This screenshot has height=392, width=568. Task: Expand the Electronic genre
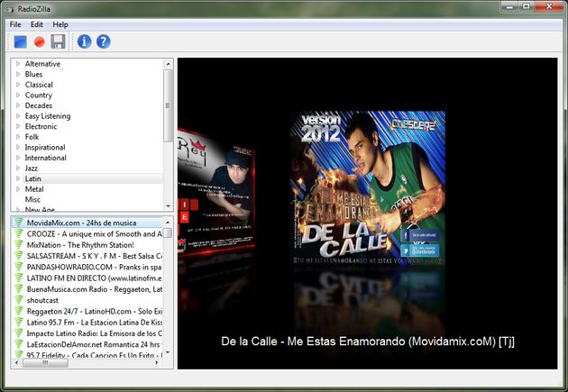(18, 126)
